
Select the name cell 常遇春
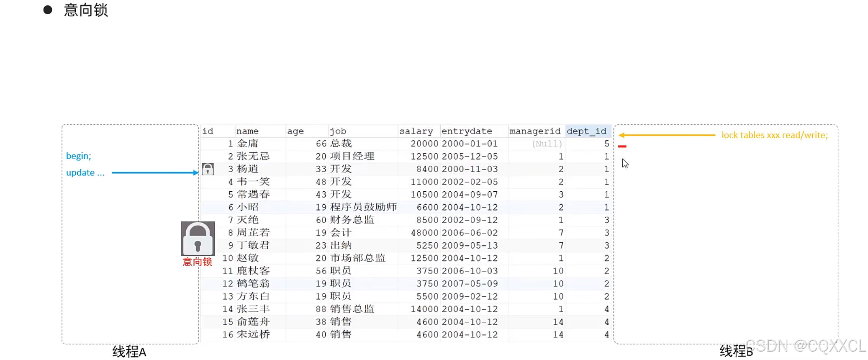click(x=253, y=194)
